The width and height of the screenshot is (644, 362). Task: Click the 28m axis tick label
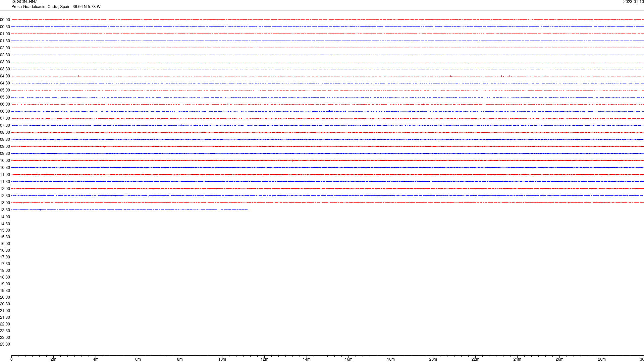(602, 359)
